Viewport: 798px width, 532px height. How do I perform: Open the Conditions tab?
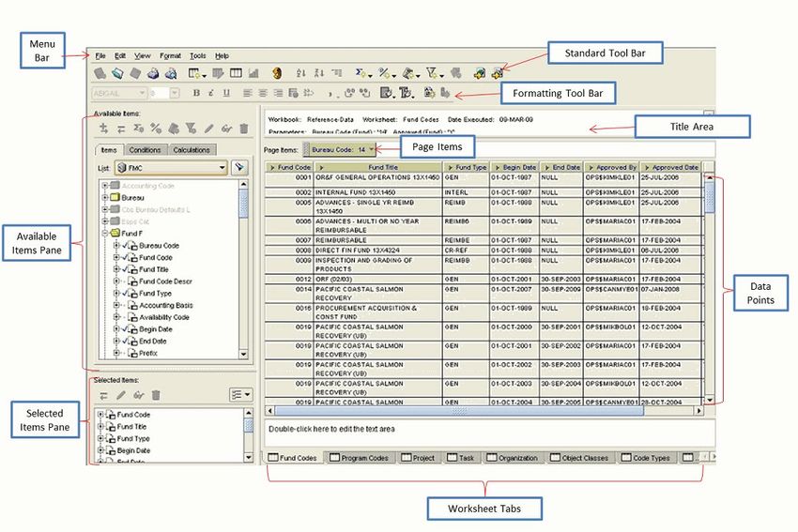click(x=145, y=150)
